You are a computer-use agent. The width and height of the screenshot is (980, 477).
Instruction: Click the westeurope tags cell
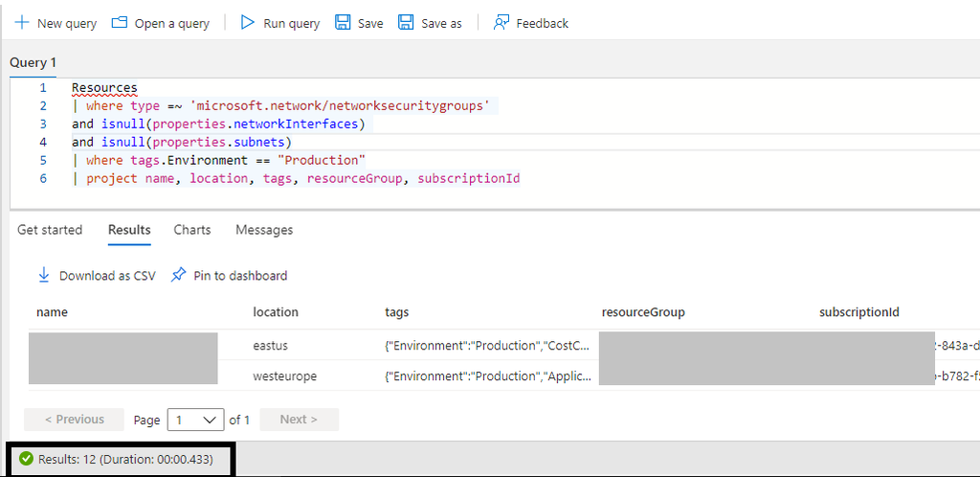coord(486,376)
